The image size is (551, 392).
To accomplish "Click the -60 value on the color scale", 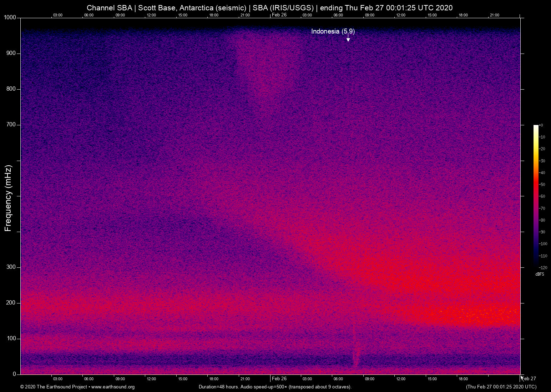I will (542, 196).
